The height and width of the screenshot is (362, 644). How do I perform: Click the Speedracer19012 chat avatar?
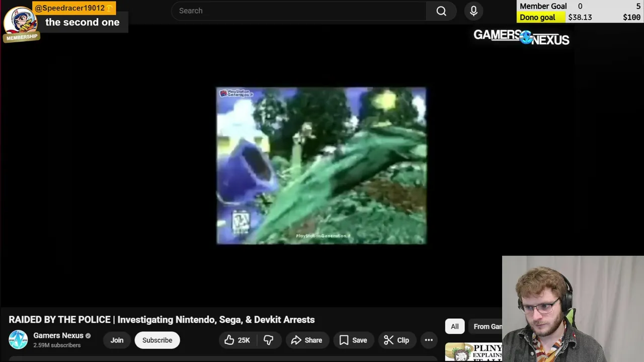20,21
